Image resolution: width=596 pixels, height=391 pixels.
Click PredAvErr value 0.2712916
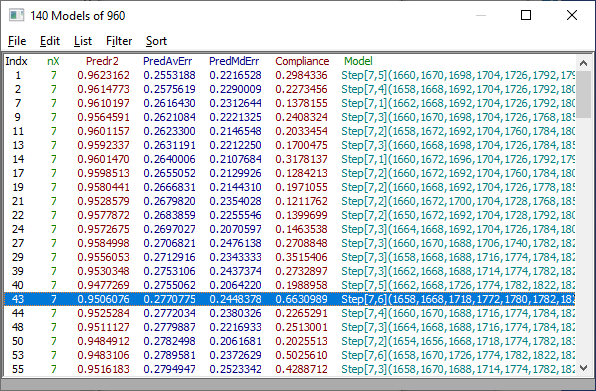point(169,257)
